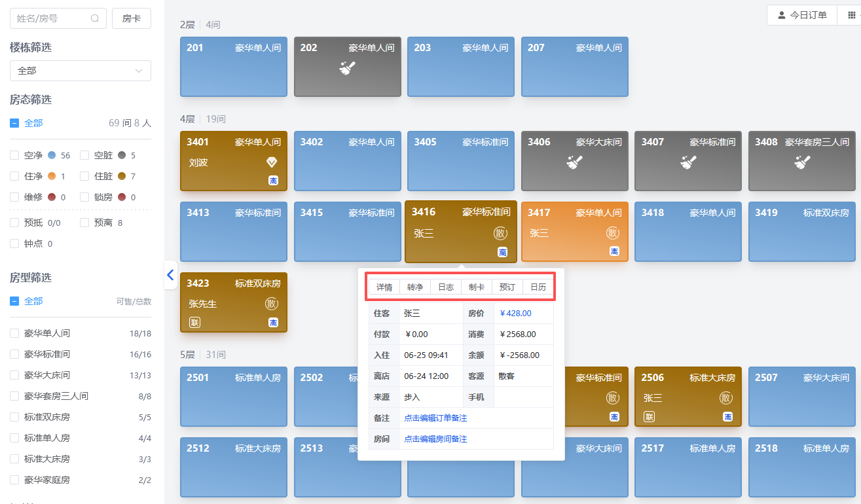This screenshot has height=504, width=861.
Task: Focus the 姓名/房号 search field
Action: [58, 18]
